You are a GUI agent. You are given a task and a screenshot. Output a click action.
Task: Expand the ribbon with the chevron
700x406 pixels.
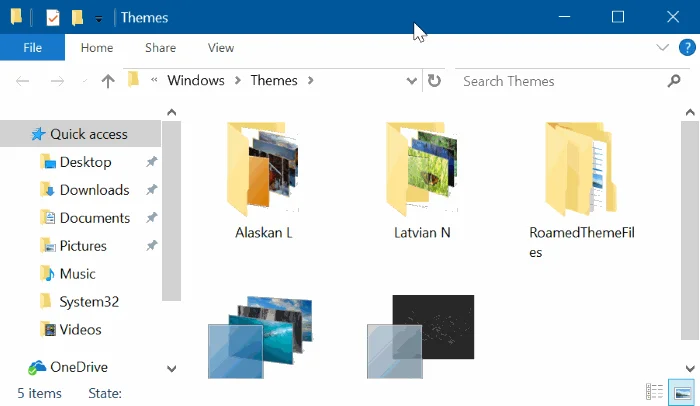tap(662, 47)
